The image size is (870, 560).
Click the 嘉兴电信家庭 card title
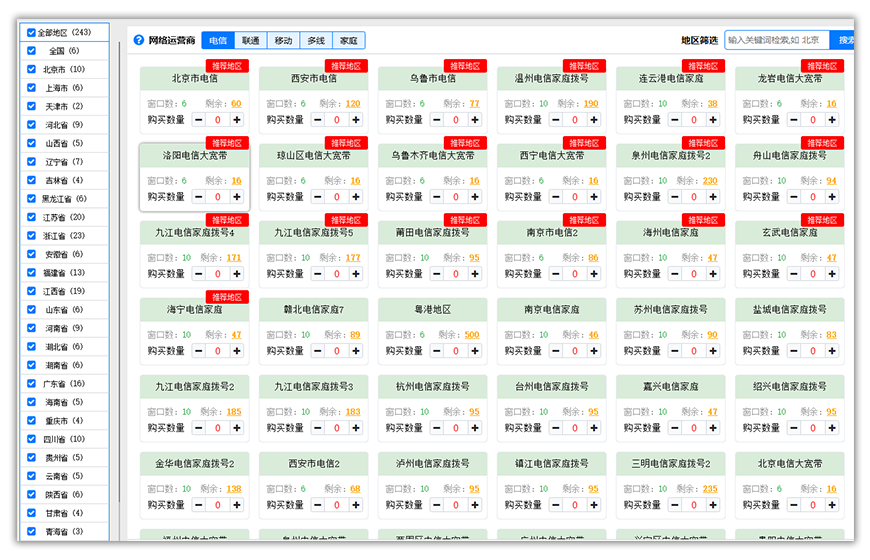[x=671, y=387]
